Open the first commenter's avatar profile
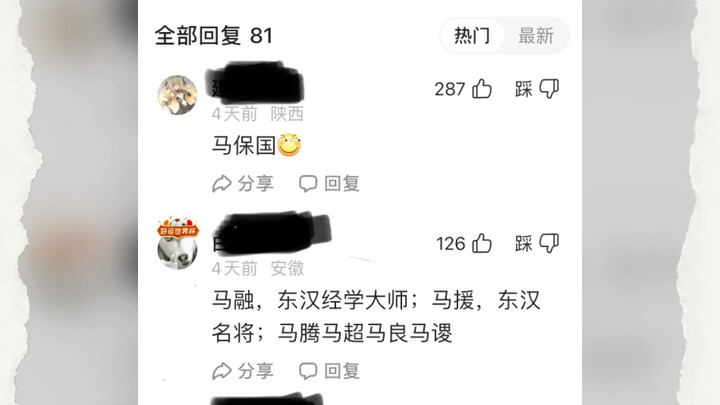This screenshot has width=720, height=405. point(177,95)
